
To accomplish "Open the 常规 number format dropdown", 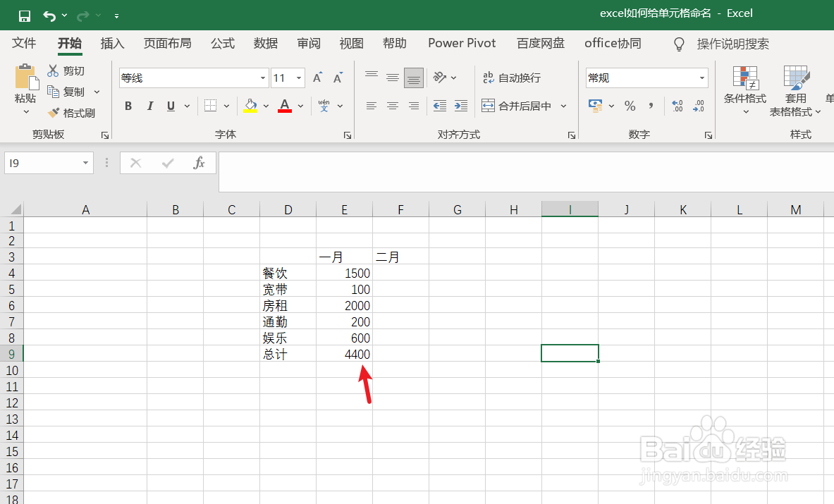I will coord(701,78).
